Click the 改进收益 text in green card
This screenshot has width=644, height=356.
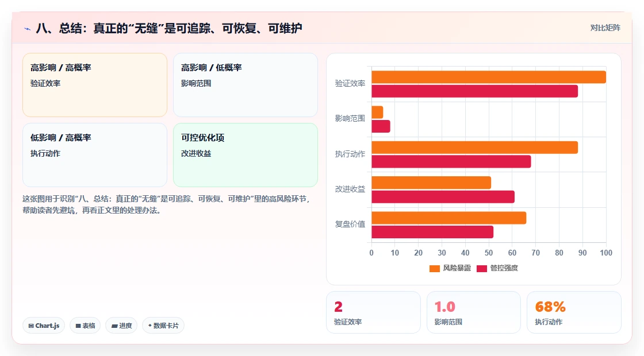click(196, 154)
